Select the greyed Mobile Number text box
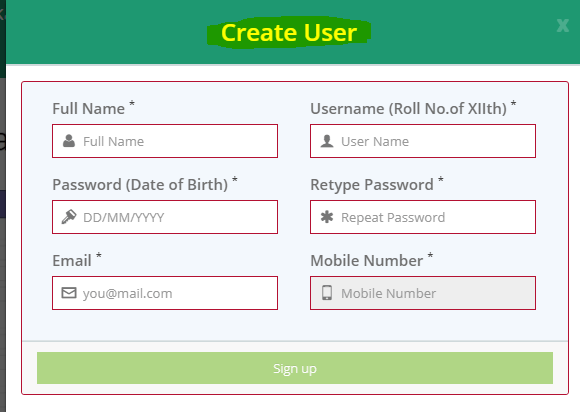580x412 pixels. pyautogui.click(x=423, y=293)
